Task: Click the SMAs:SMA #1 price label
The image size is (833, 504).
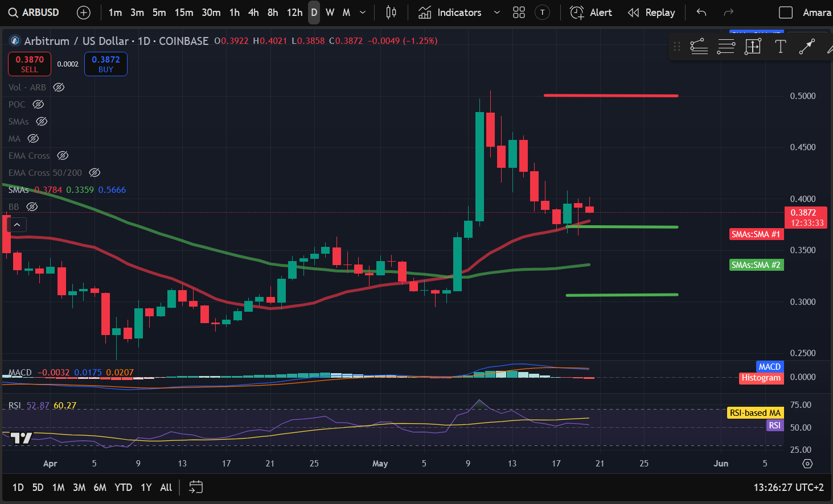Action: coord(756,234)
